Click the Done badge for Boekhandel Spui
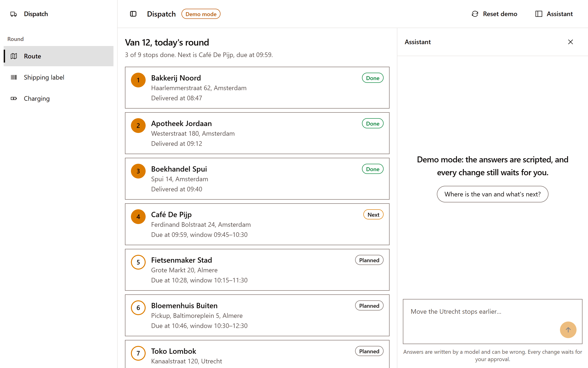Viewport: 588px width, 368px height. coord(373,169)
